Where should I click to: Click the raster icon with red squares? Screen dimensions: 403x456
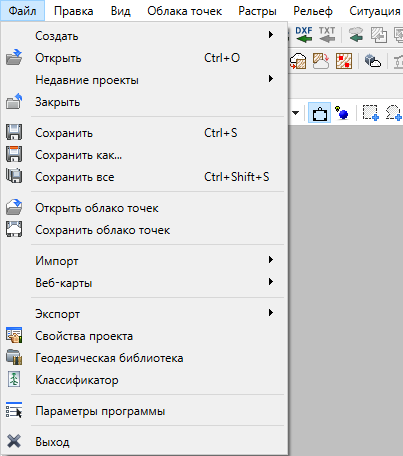coord(344,61)
